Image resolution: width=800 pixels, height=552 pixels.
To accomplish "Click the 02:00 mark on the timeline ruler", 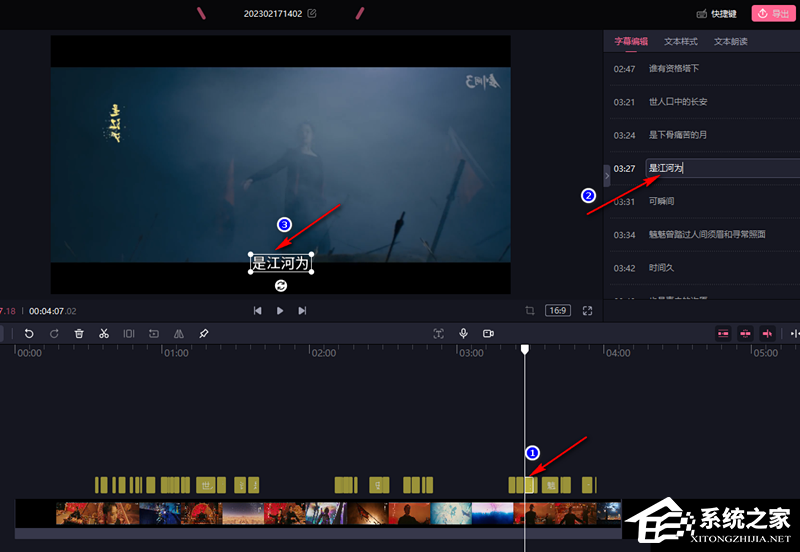I will [x=323, y=353].
